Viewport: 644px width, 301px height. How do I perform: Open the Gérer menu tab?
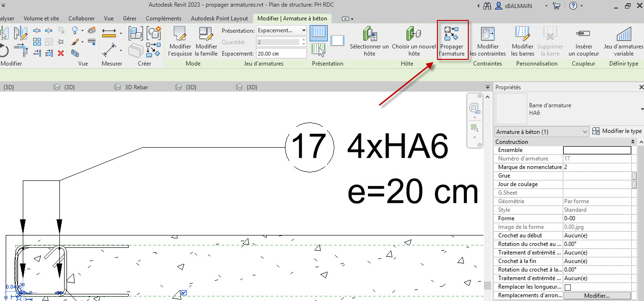[x=129, y=19]
